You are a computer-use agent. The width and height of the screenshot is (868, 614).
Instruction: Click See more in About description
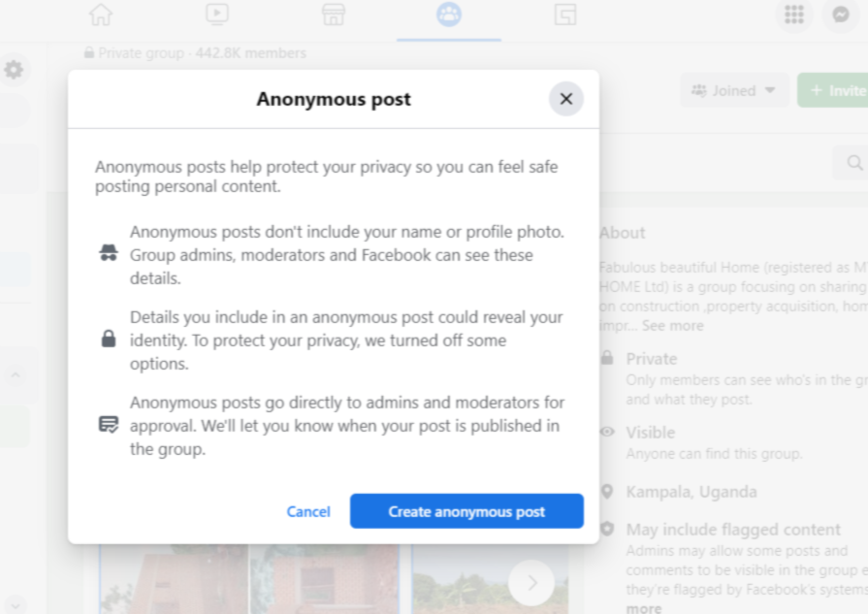[673, 326]
